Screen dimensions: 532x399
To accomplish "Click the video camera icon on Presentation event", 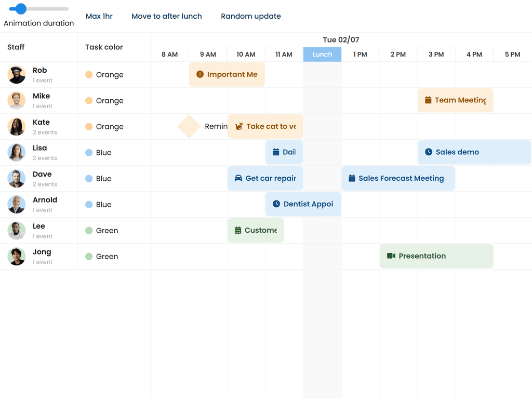I will point(391,256).
